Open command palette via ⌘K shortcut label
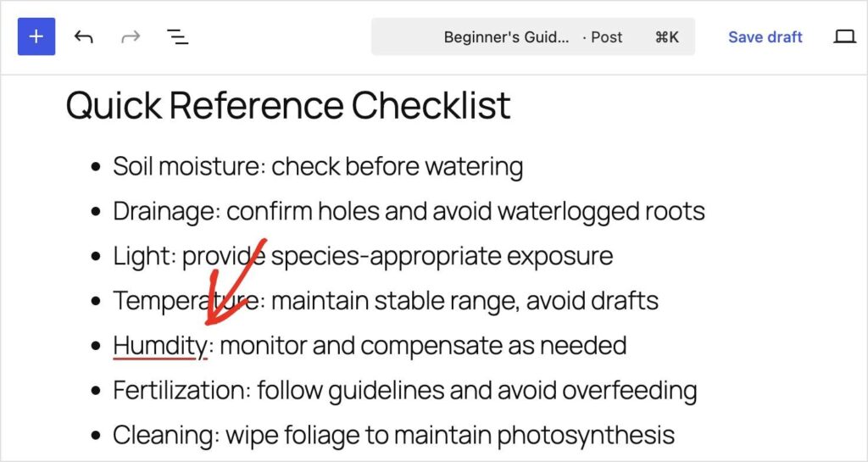 667,37
